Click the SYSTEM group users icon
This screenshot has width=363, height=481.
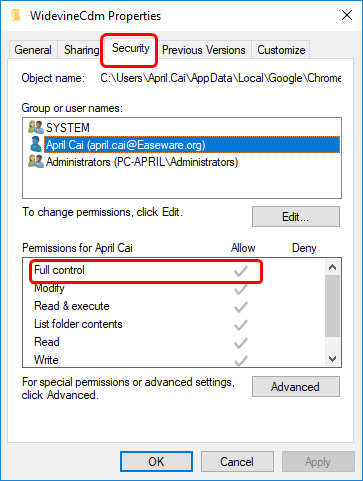(x=36, y=127)
